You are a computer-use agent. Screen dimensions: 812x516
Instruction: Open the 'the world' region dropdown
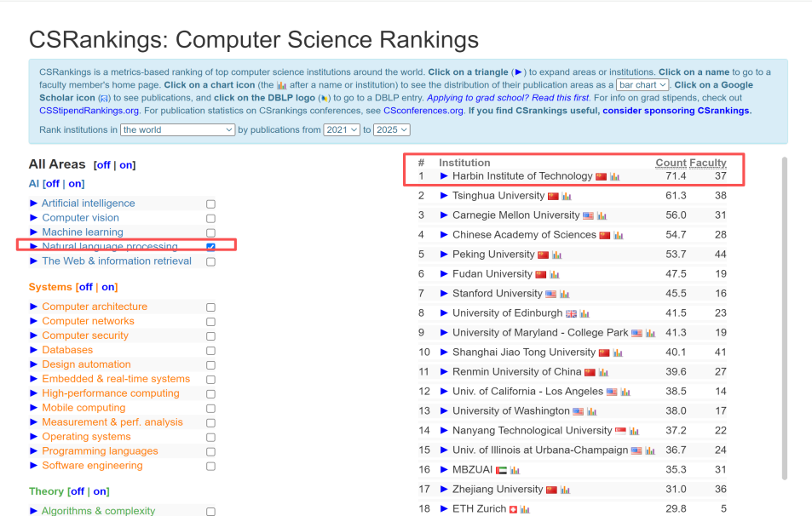(x=177, y=129)
